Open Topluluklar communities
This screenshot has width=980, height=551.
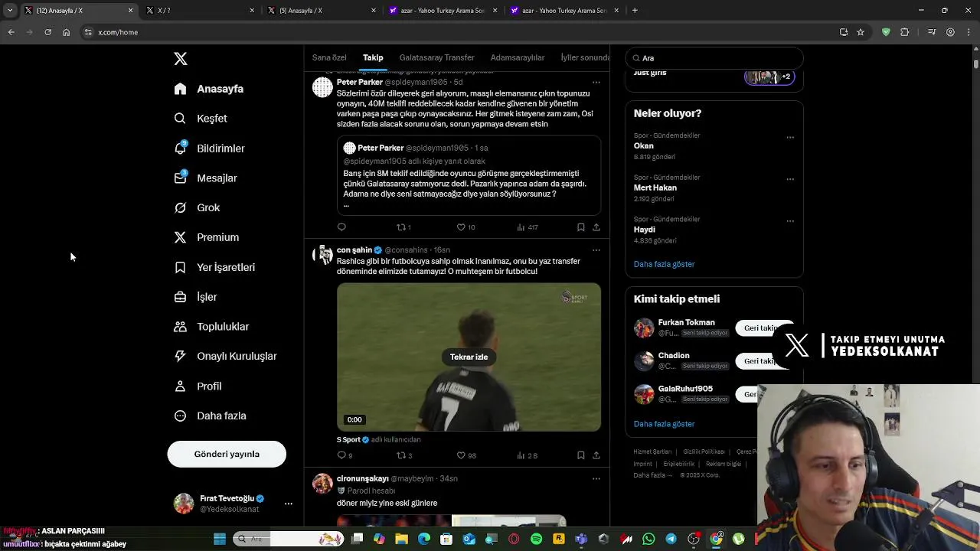point(211,327)
